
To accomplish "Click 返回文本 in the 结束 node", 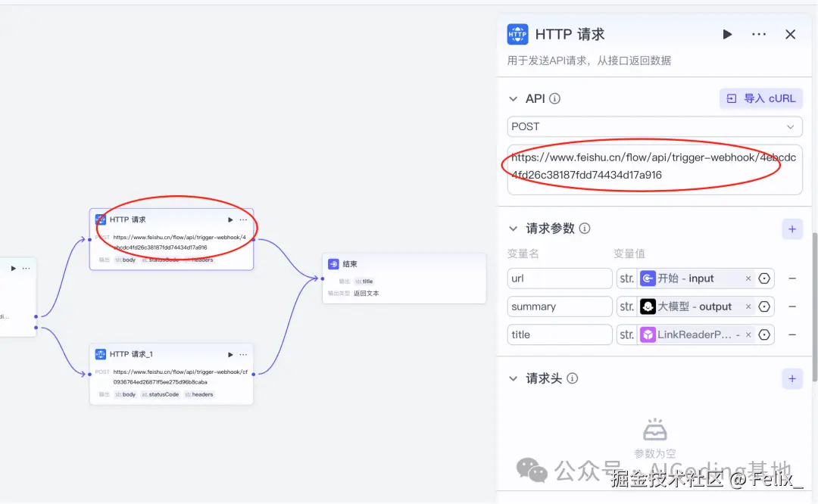I will click(x=367, y=294).
